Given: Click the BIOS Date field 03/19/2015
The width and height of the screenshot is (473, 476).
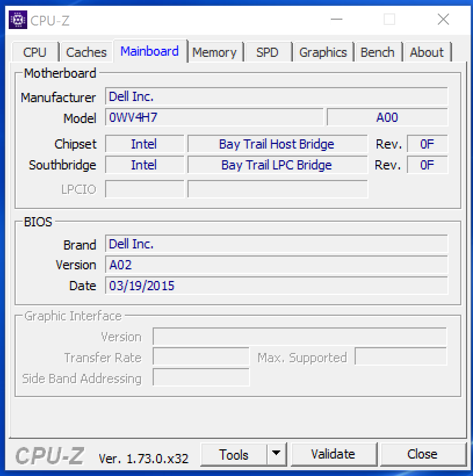Looking at the screenshot, I should [276, 286].
